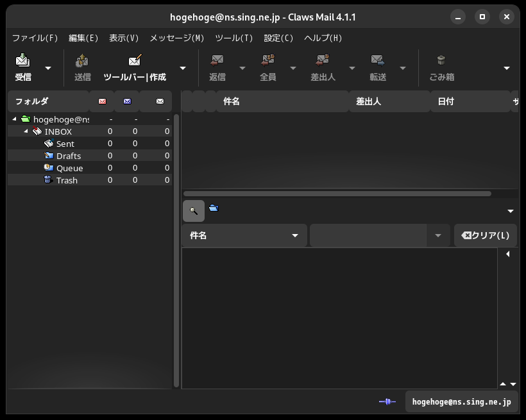Open the search text history dropdown arrow
Screen dimensions: 526x420
438,235
